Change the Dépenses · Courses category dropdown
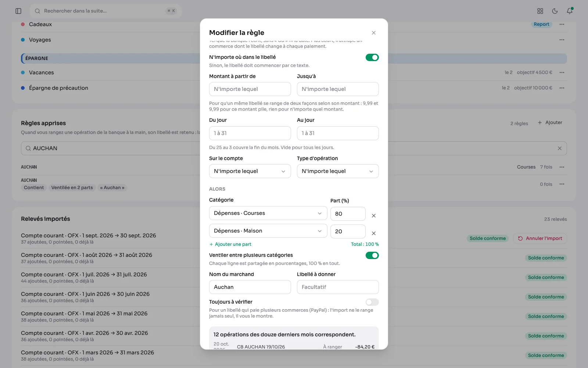 268,213
